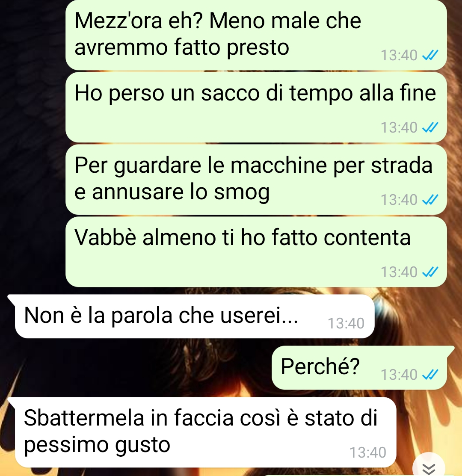Tap read receipt ticks on 'Mezz'ora eh?' message
This screenshot has width=462, height=476.
point(430,55)
